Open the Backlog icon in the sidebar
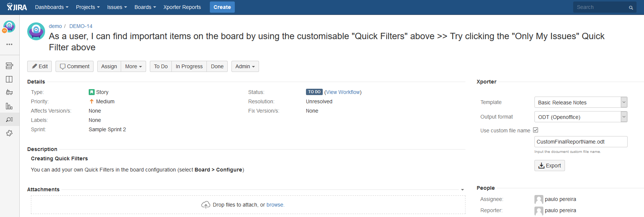 9,66
